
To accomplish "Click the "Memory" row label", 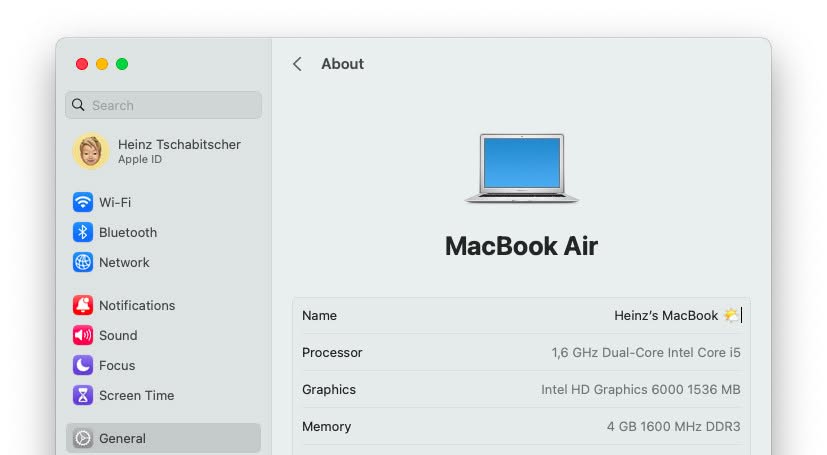I will tap(326, 427).
